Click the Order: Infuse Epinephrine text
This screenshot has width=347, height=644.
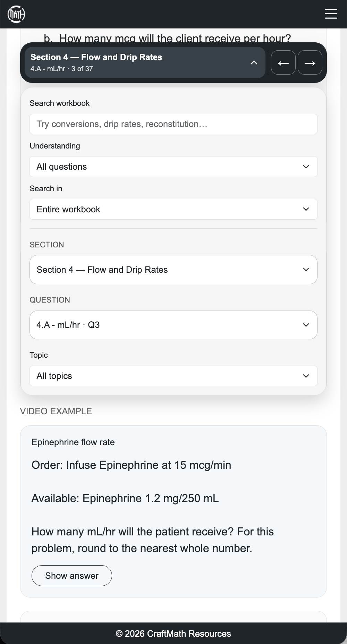coord(131,465)
